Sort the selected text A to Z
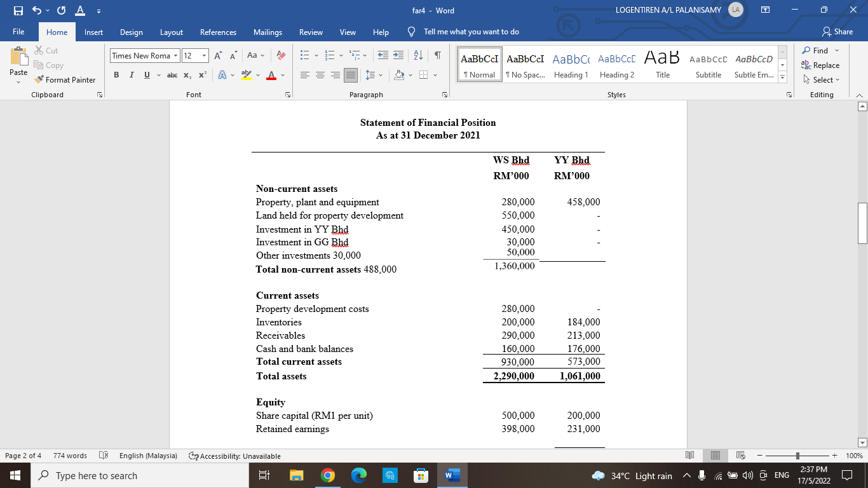Image resolution: width=868 pixels, height=488 pixels. tap(419, 56)
